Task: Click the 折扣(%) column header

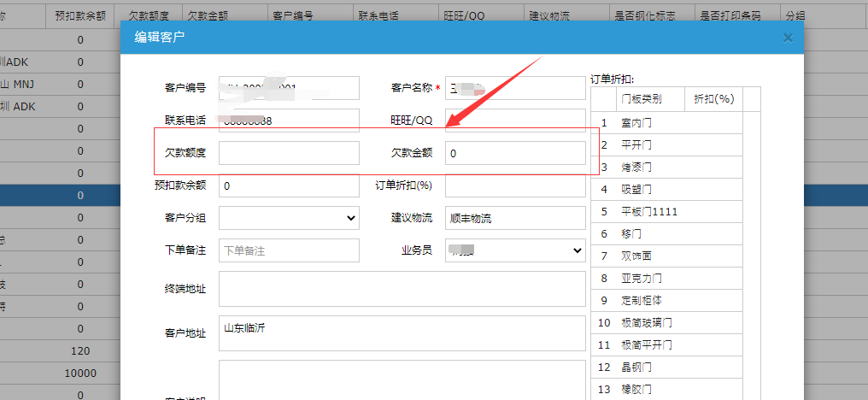Action: (x=713, y=100)
